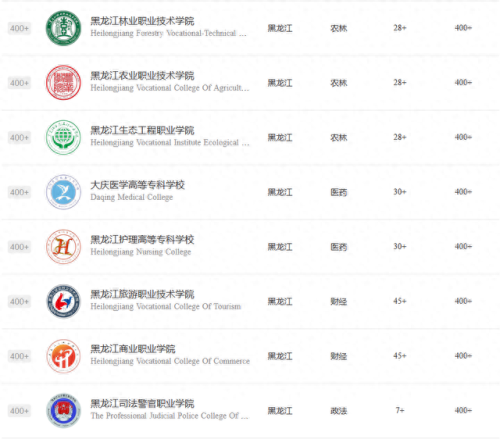Select text Heilongjiang Vocational College Of Tourism

click(166, 307)
